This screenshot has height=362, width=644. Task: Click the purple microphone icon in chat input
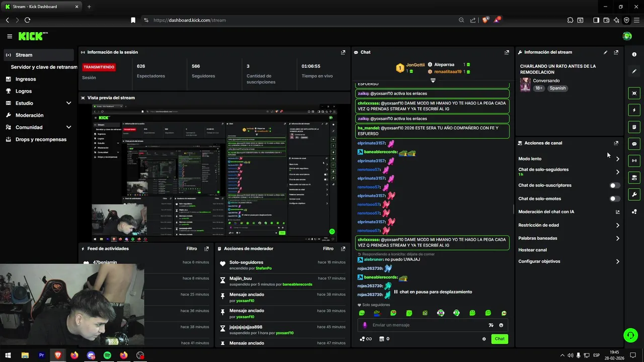(365, 325)
